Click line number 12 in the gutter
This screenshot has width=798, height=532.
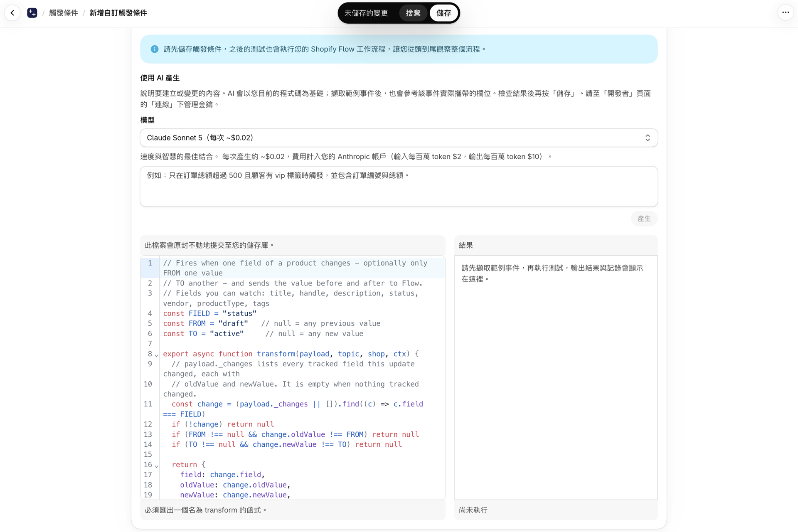pos(148,424)
